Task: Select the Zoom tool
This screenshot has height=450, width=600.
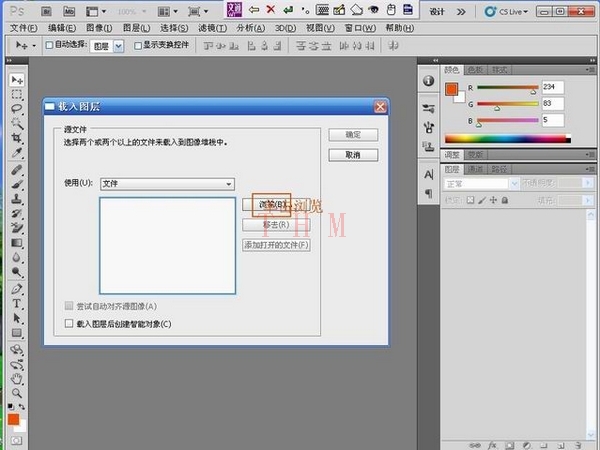Action: [x=16, y=393]
